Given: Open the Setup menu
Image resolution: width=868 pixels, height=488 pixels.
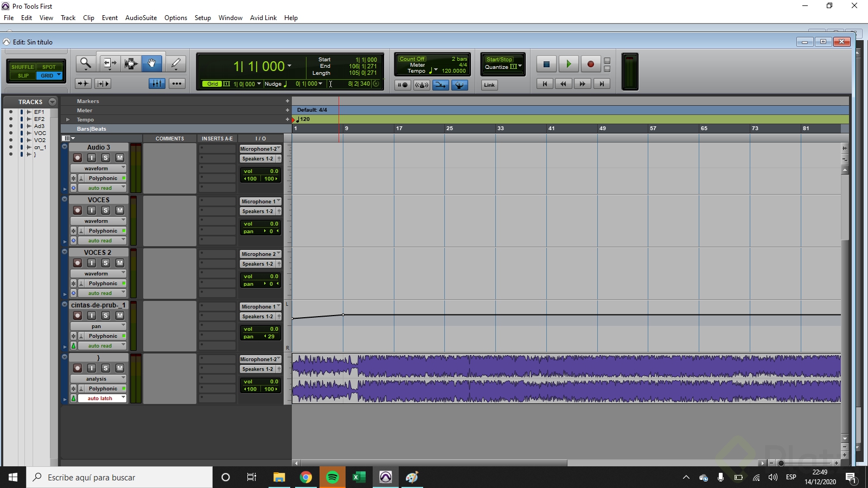Looking at the screenshot, I should pyautogui.click(x=202, y=18).
